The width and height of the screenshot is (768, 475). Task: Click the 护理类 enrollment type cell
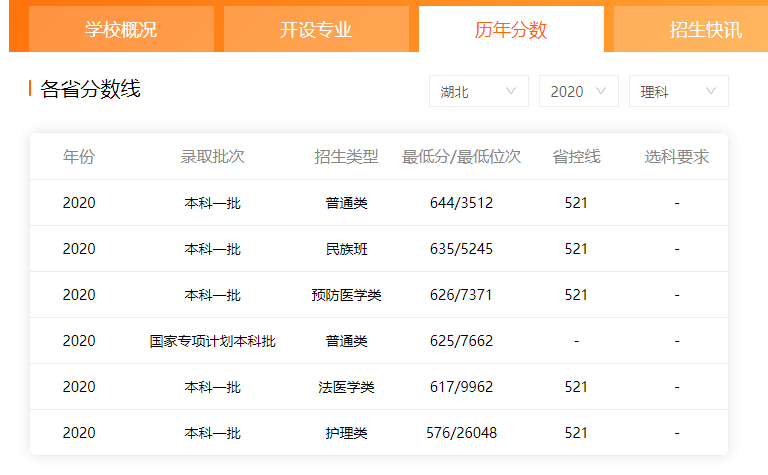click(x=346, y=433)
